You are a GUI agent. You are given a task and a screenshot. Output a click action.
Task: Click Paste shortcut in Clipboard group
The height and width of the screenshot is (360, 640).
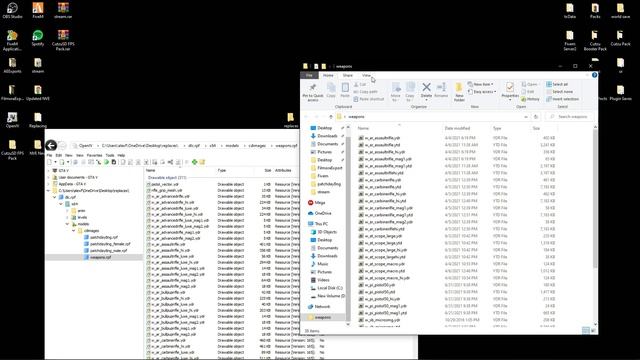369,99
